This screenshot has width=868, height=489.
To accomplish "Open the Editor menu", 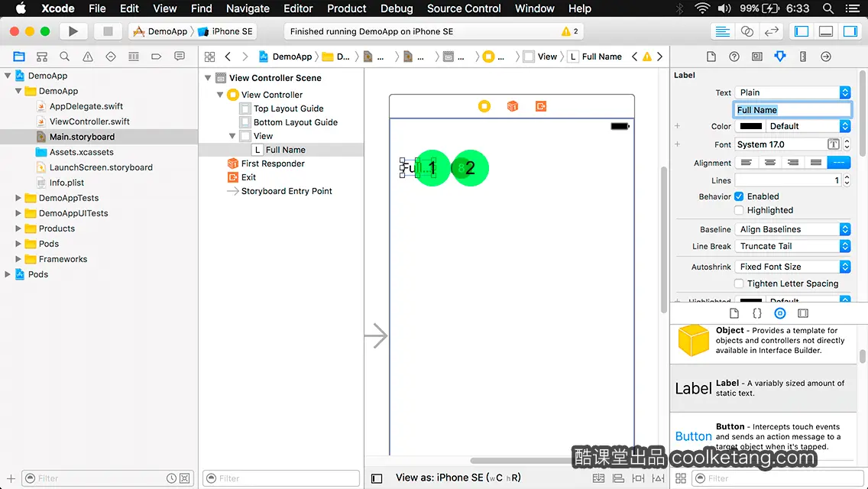I will pos(298,8).
